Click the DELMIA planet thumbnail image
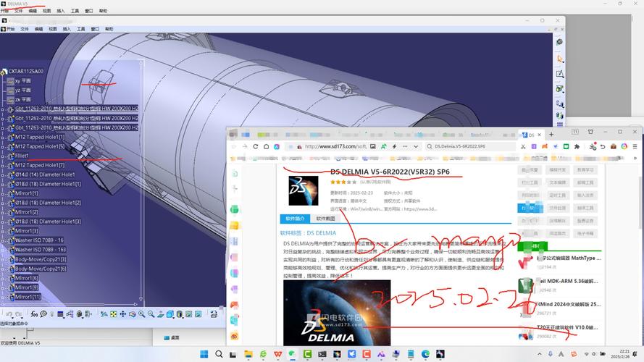Viewport: 644px width, 362px height. tap(337, 313)
